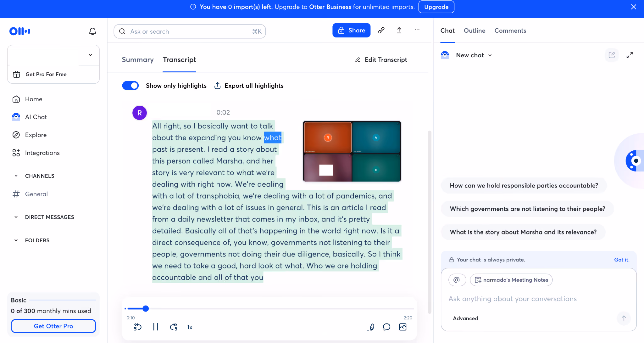Add a comment with speech bubble icon
644x343 pixels.
point(386,327)
